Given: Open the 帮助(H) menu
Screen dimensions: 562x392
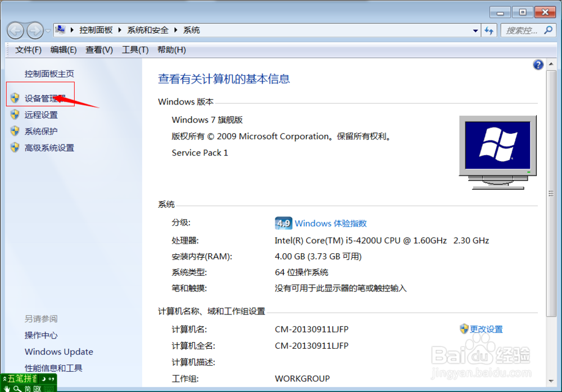Looking at the screenshot, I should click(171, 50).
